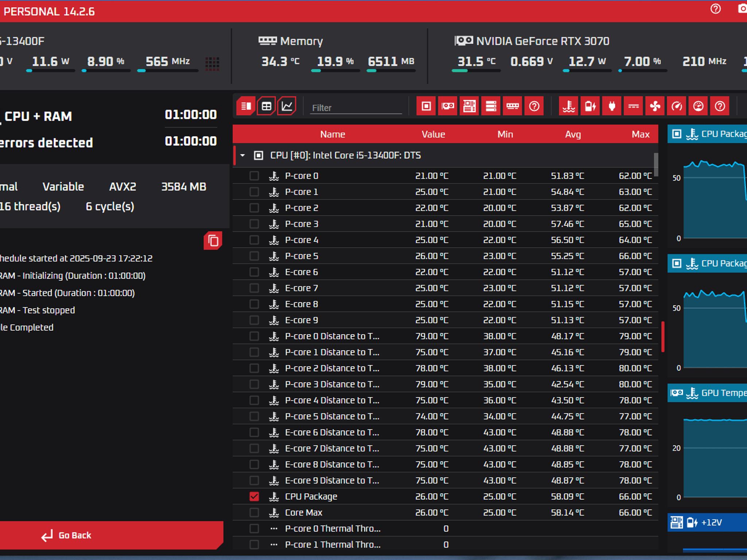Image resolution: width=747 pixels, height=560 pixels.
Task: Filter sensors by storage drive icon
Action: coord(491,106)
